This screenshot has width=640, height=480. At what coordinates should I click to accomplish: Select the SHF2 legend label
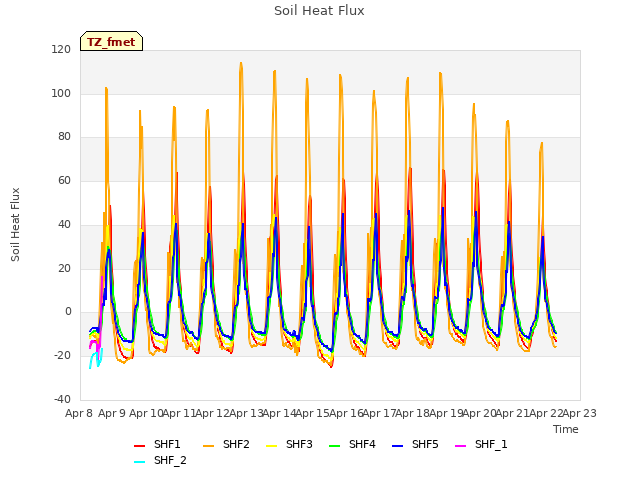pos(236,444)
